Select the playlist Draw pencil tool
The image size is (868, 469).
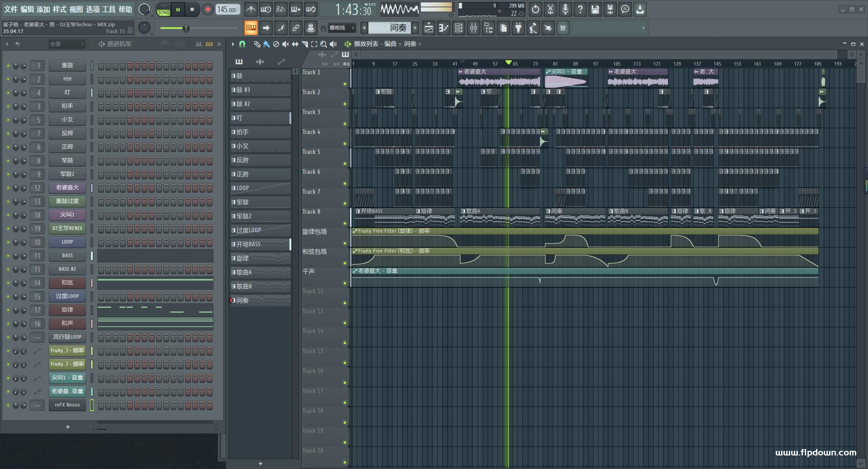pyautogui.click(x=257, y=44)
